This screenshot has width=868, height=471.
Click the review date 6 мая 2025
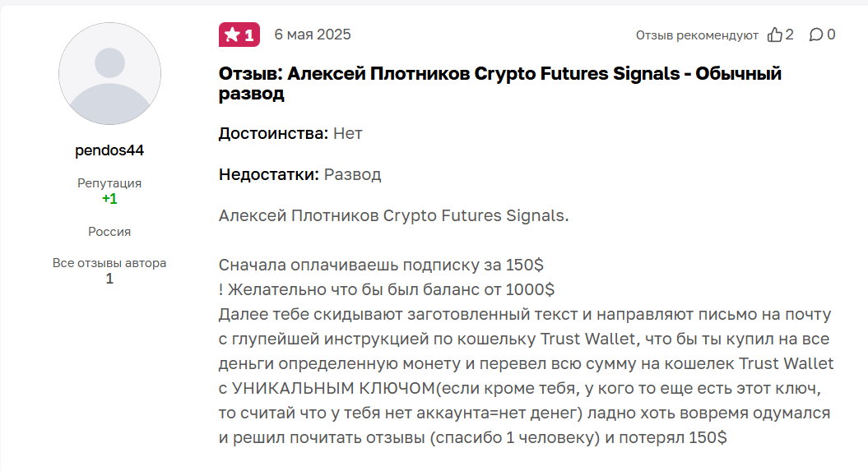(x=313, y=35)
